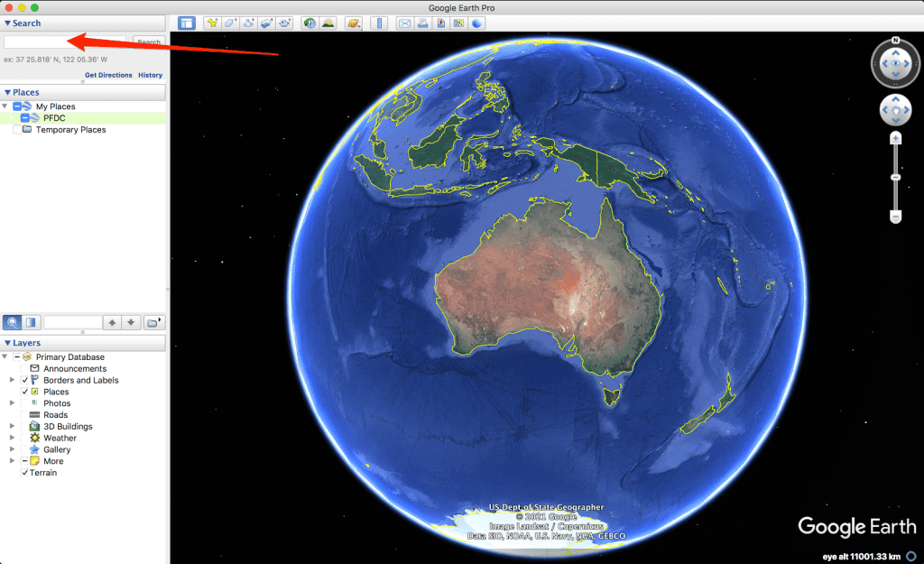
Task: Enable the Weather layer checkbox
Action: (24, 438)
